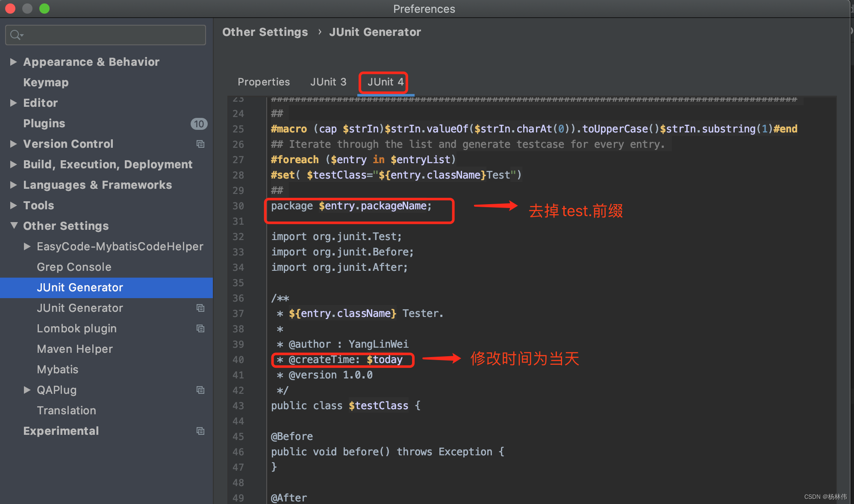854x504 pixels.
Task: Open the Keymap settings page
Action: click(x=46, y=82)
